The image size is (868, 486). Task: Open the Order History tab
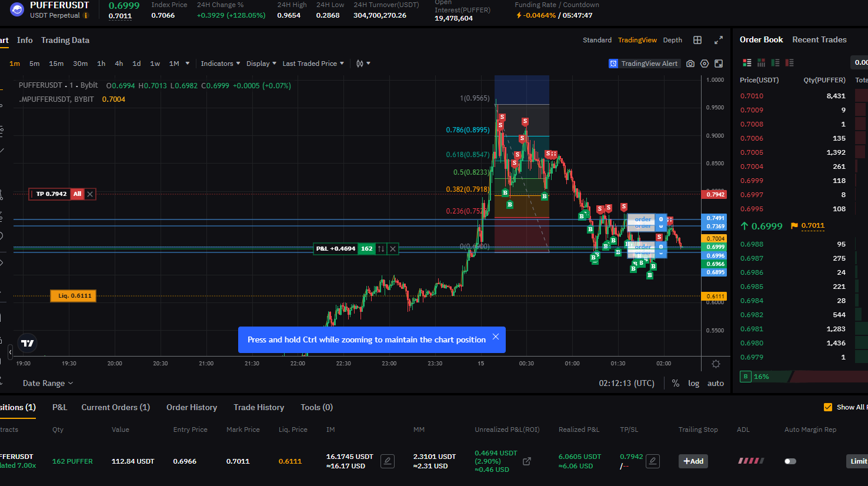[192, 407]
